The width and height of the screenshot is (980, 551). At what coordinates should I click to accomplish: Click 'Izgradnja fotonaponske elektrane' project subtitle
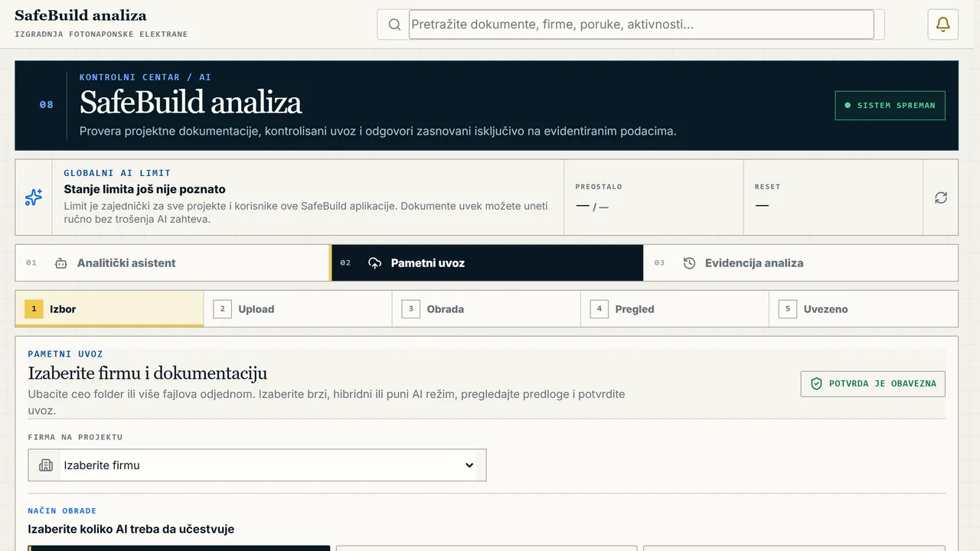click(101, 34)
